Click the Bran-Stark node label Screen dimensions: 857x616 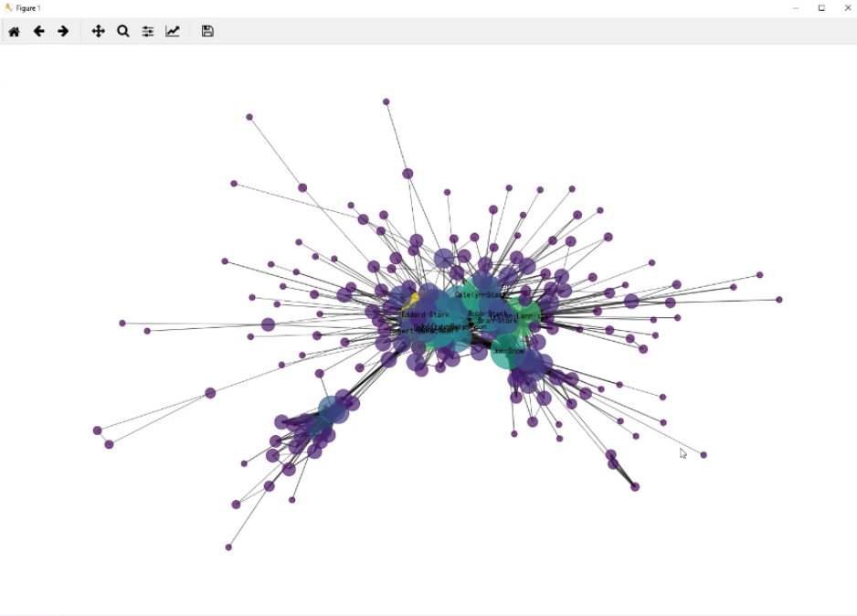pyautogui.click(x=497, y=321)
